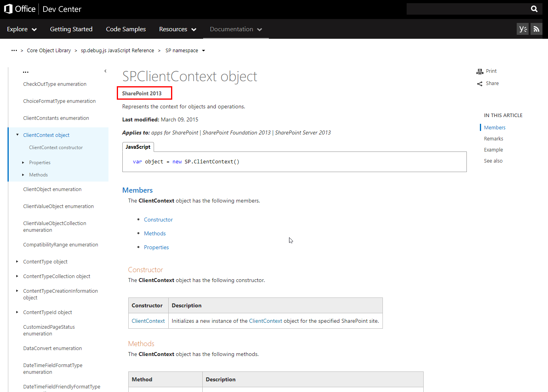
Task: Open the Methods link in members list
Action: coord(155,233)
